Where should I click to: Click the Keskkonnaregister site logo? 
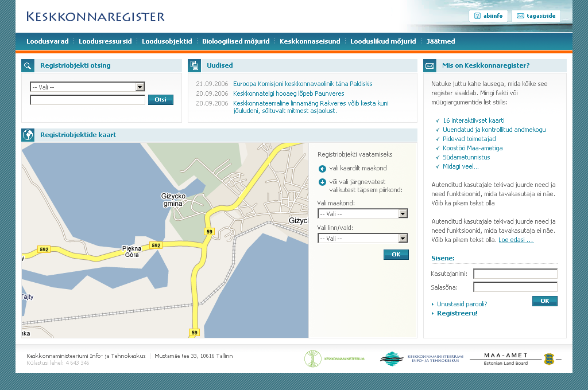[95, 17]
